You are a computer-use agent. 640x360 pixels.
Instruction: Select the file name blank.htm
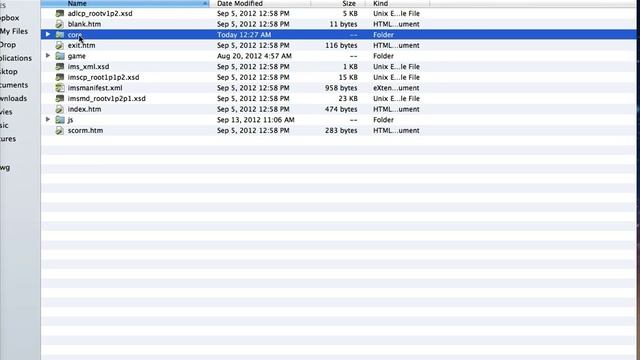point(84,24)
